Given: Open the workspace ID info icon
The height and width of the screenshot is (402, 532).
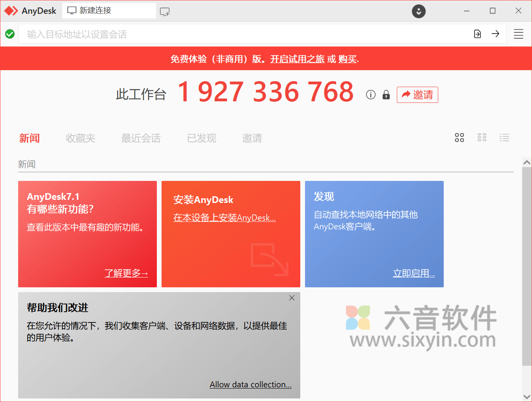Looking at the screenshot, I should point(370,95).
